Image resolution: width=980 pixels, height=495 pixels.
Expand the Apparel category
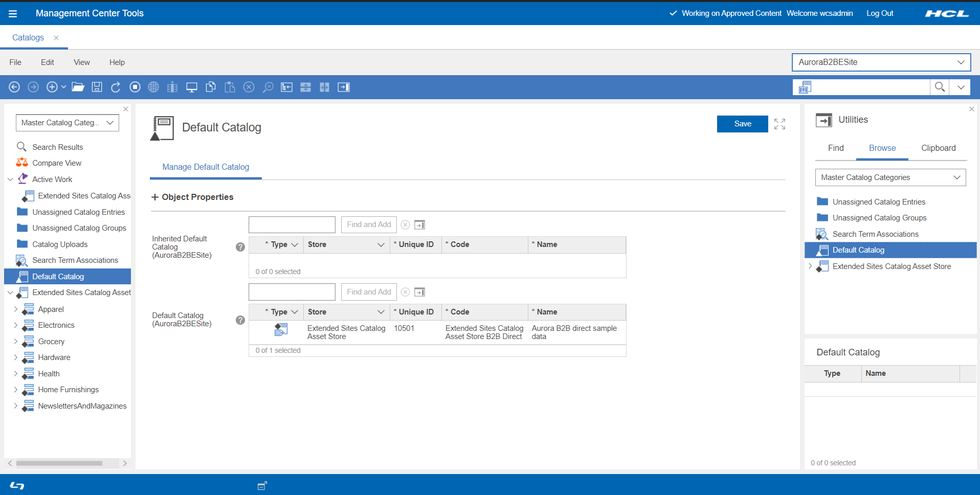16,309
